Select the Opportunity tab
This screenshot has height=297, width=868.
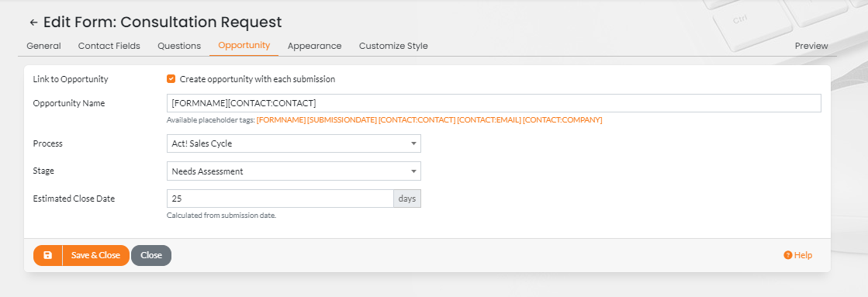tap(244, 45)
